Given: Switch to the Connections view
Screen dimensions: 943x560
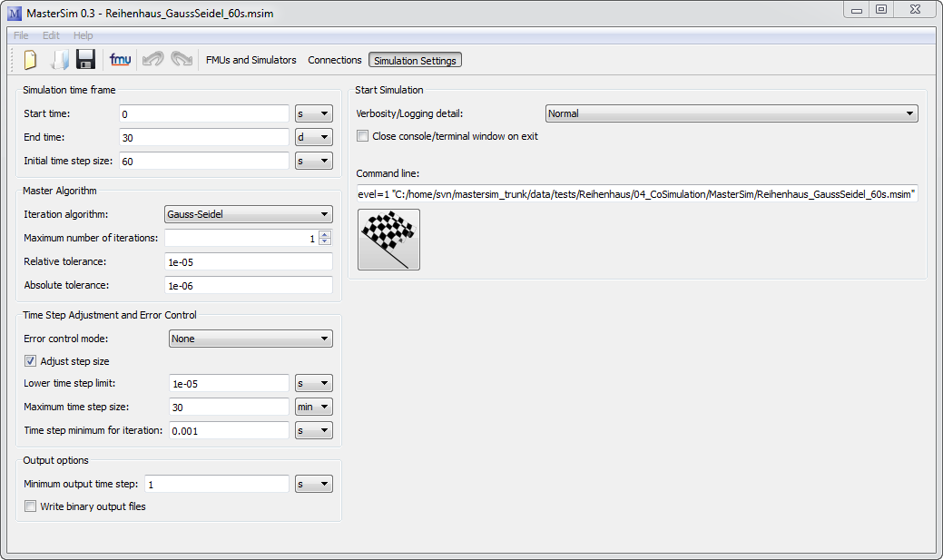Looking at the screenshot, I should 335,59.
